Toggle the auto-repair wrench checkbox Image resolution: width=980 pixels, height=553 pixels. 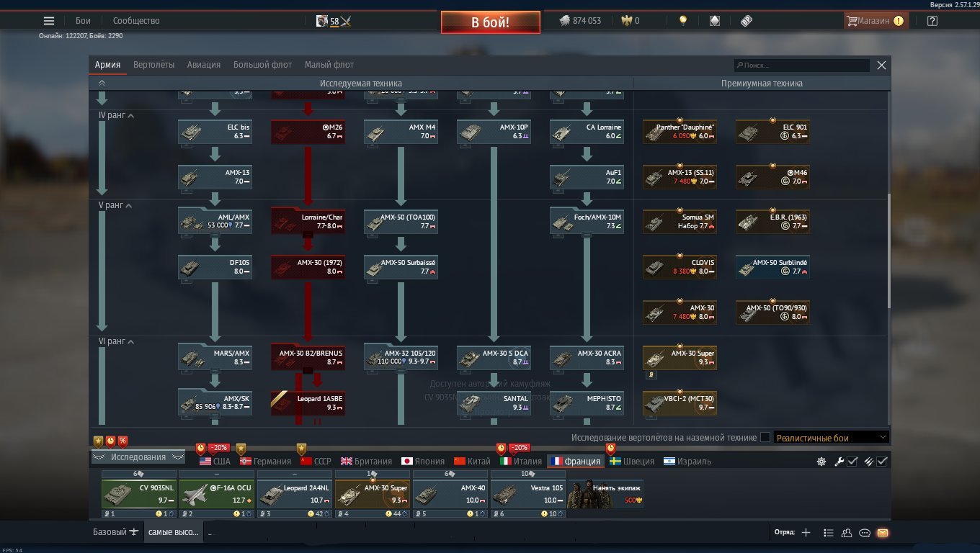(x=852, y=462)
